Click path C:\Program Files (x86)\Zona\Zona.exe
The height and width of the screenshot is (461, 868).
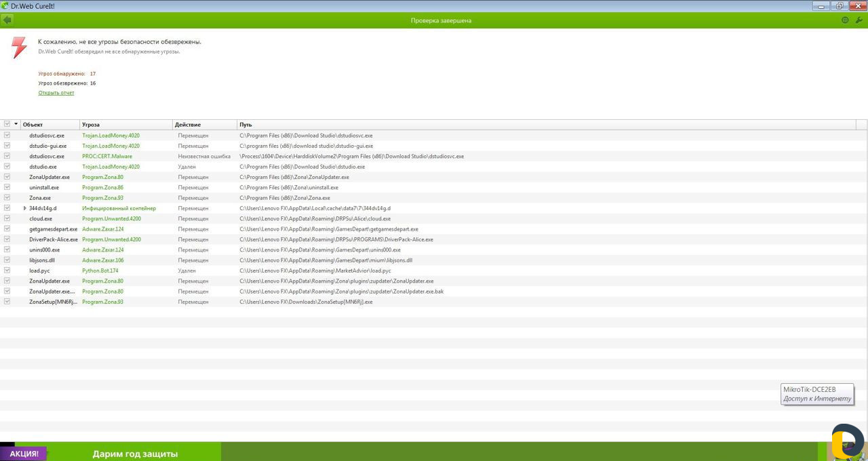tap(285, 198)
